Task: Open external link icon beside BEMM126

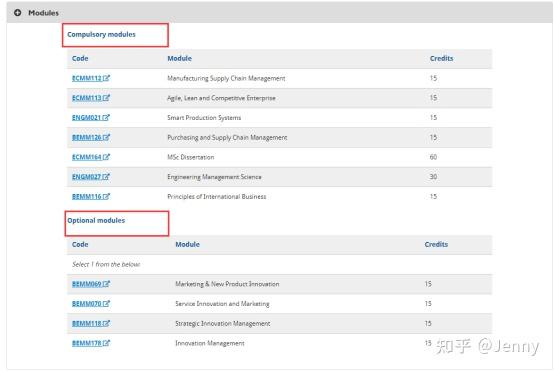Action: pos(106,137)
